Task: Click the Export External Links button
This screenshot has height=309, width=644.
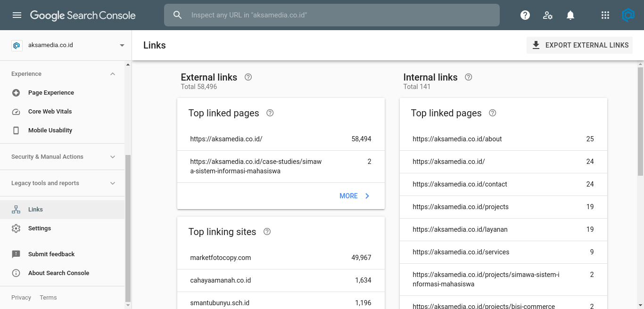Action: point(580,45)
